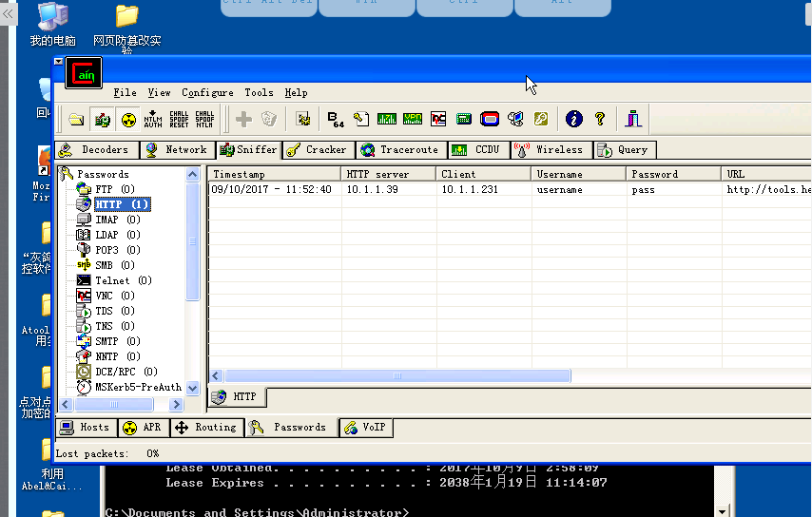Click the Password column header
This screenshot has width=812, height=517.
673,174
